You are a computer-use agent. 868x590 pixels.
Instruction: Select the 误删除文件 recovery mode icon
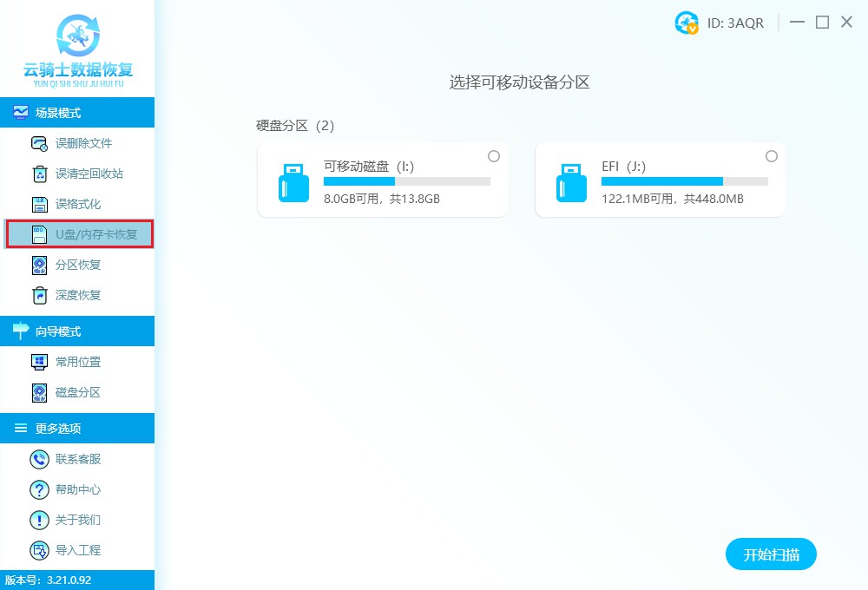(39, 143)
